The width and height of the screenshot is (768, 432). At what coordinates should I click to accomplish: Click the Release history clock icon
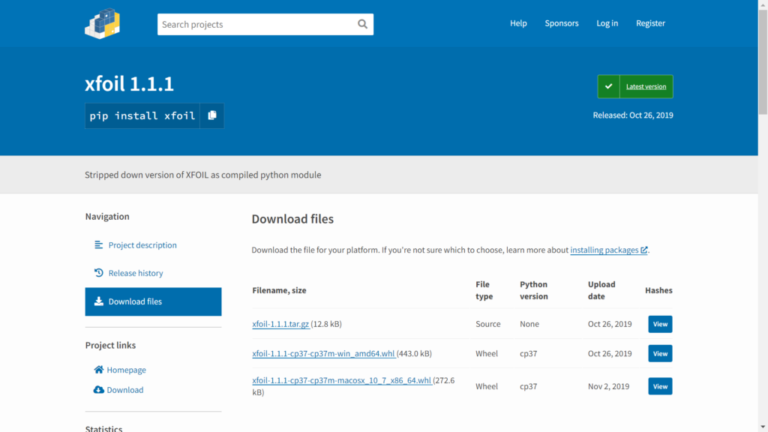(99, 273)
